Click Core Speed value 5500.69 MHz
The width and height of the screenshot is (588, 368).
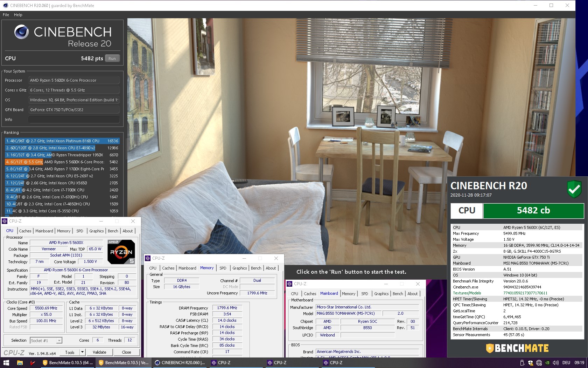pos(46,308)
